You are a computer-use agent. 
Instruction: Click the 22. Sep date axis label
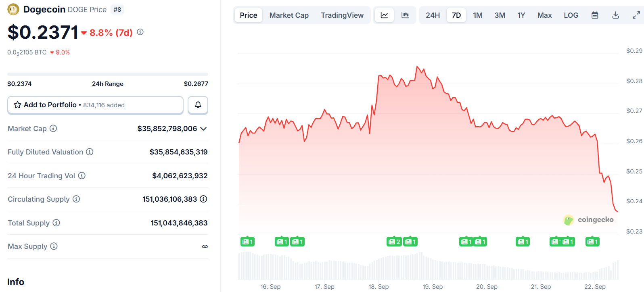[x=595, y=287]
